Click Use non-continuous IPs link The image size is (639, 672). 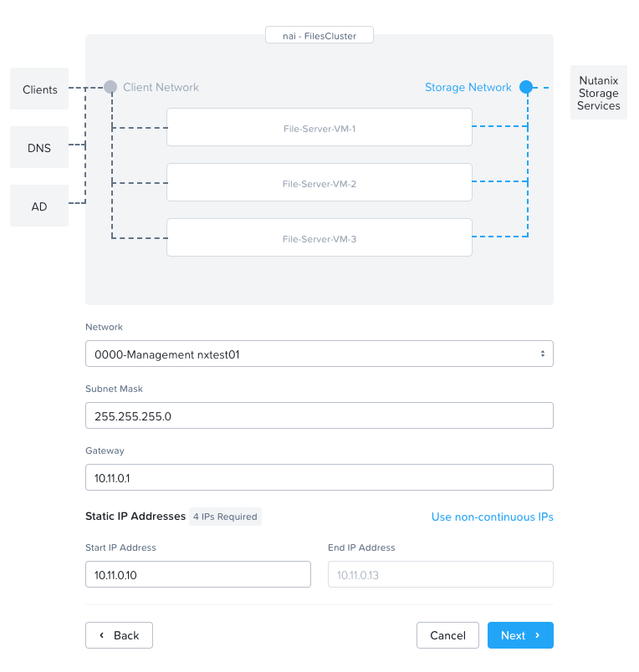click(x=492, y=517)
